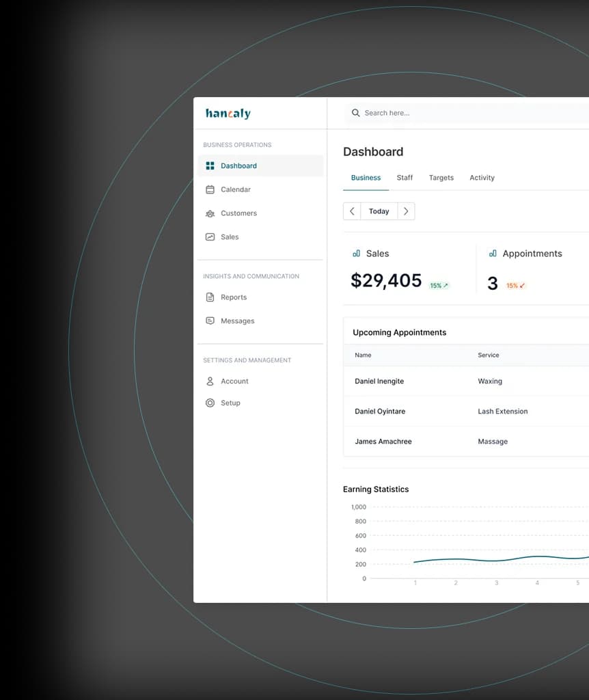Screen dimensions: 589x700
Task: Click the Appointments stat chart icon
Action: click(493, 253)
